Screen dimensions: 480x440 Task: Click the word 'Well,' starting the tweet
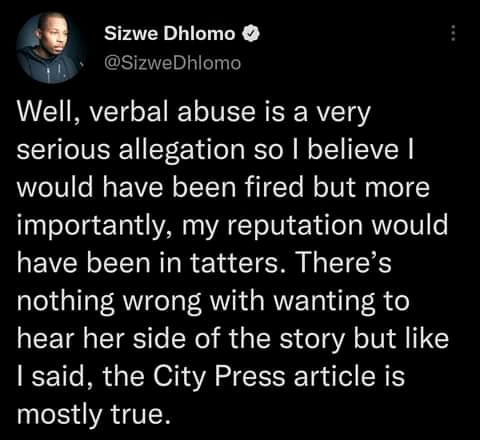pyautogui.click(x=46, y=113)
